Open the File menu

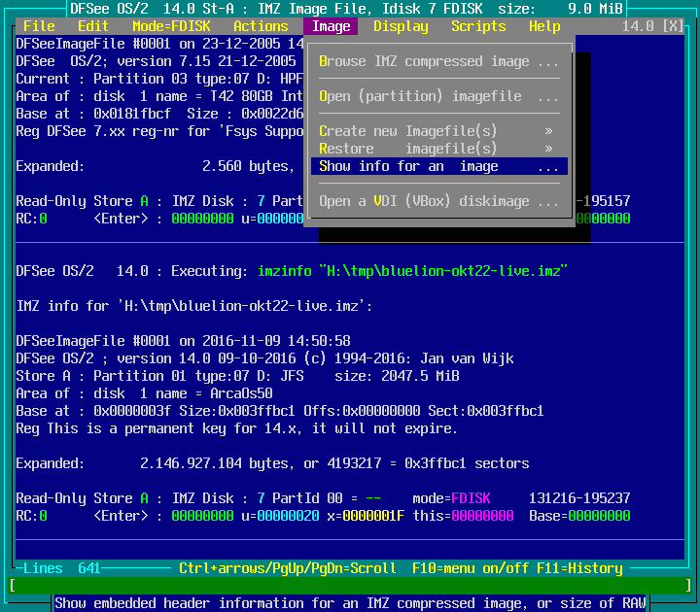(39, 26)
